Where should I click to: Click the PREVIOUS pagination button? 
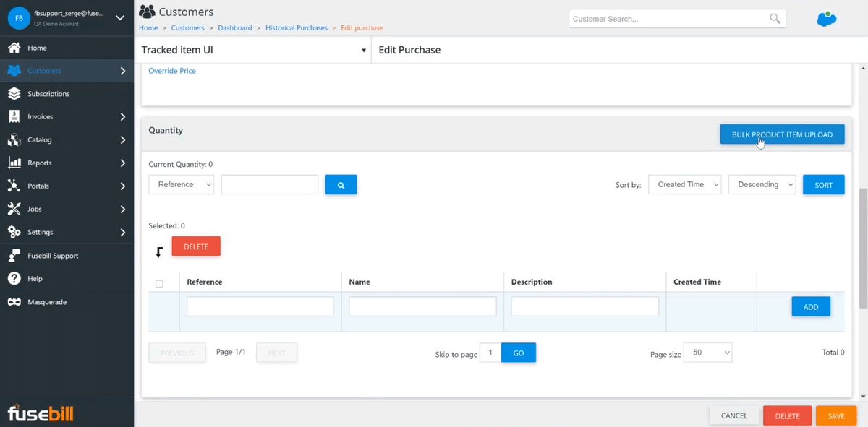click(177, 353)
